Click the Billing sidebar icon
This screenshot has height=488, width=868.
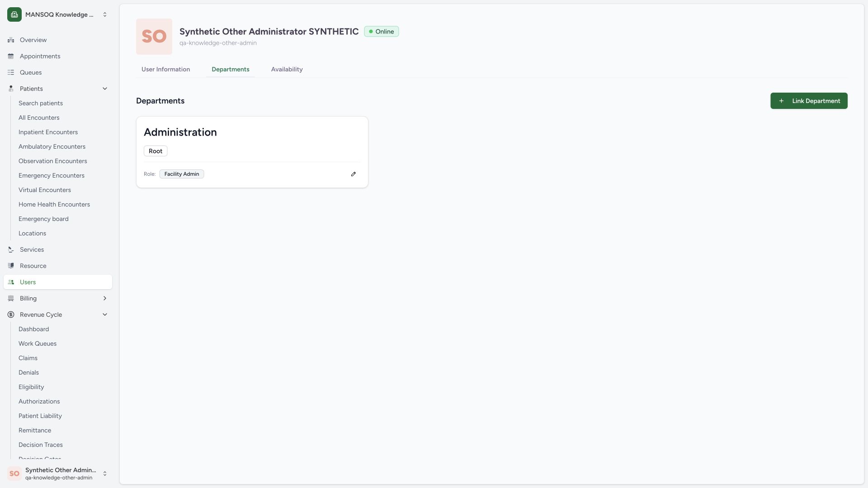coord(11,299)
